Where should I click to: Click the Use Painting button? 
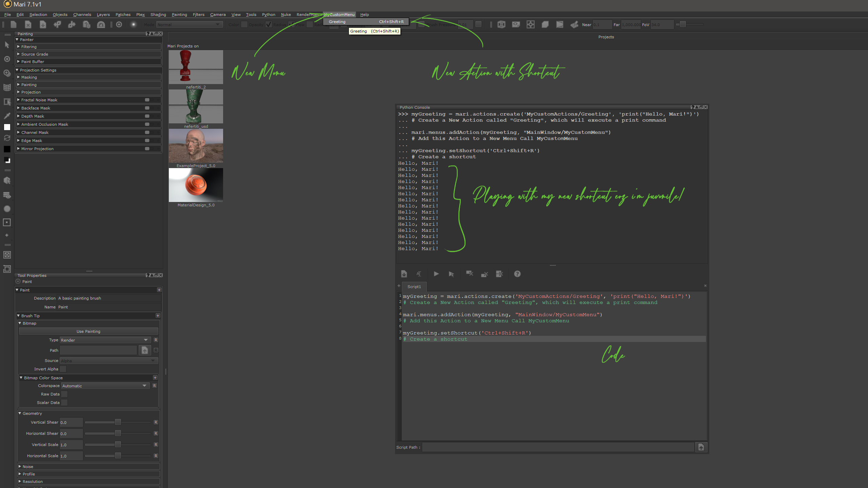(88, 331)
